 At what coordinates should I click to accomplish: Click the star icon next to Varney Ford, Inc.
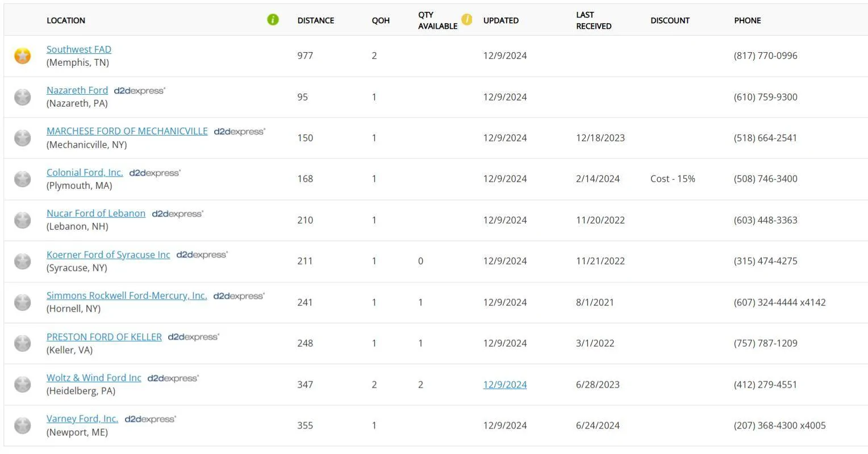click(x=22, y=426)
